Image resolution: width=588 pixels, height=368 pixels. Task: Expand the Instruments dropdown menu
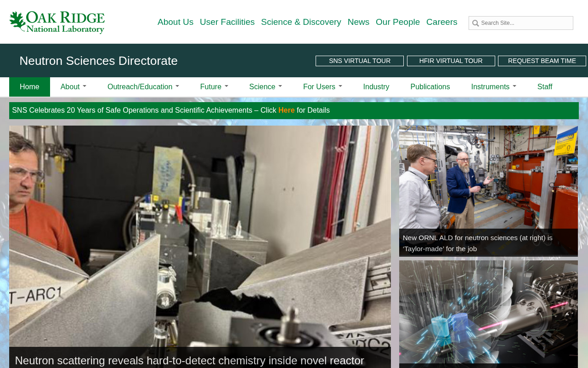[x=494, y=87]
